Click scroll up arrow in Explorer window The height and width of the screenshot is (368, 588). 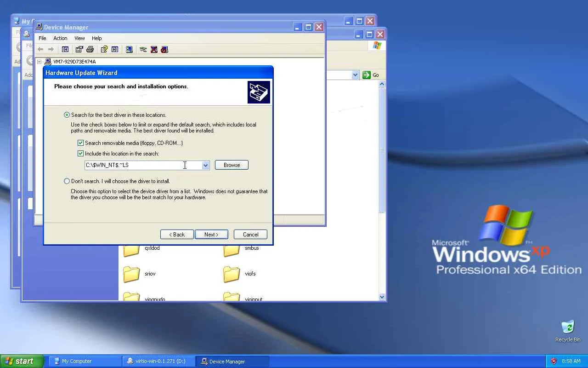click(x=382, y=85)
